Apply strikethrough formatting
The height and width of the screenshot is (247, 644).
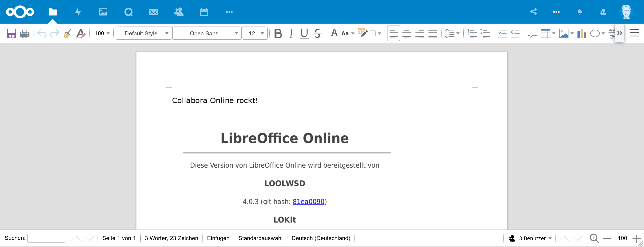[317, 33]
